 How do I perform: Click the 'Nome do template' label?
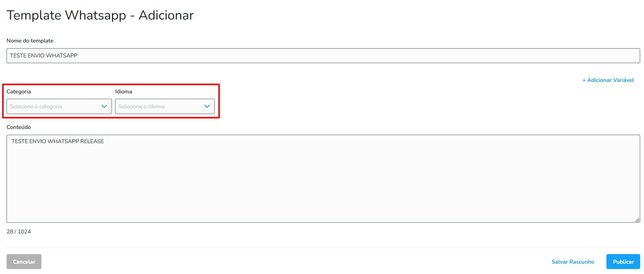pyautogui.click(x=30, y=41)
